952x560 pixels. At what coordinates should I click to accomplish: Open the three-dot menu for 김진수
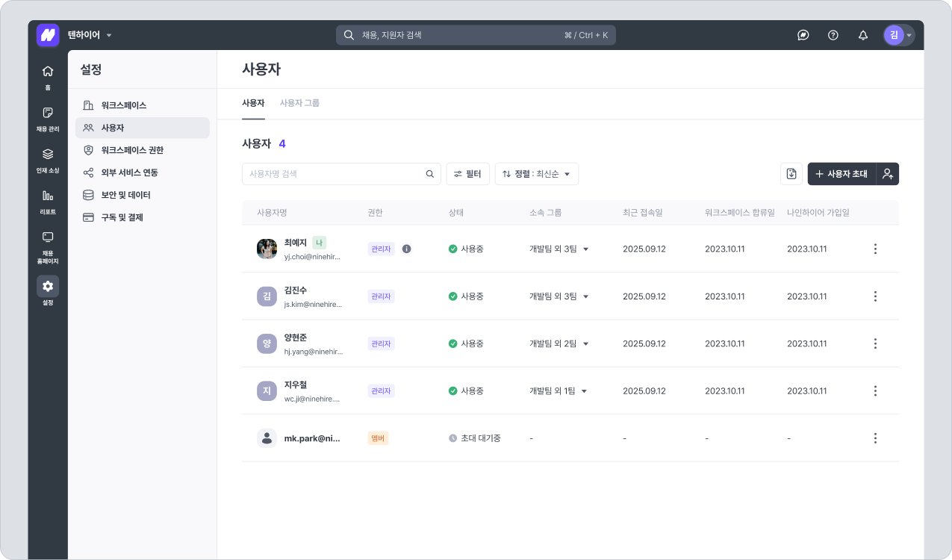[875, 296]
